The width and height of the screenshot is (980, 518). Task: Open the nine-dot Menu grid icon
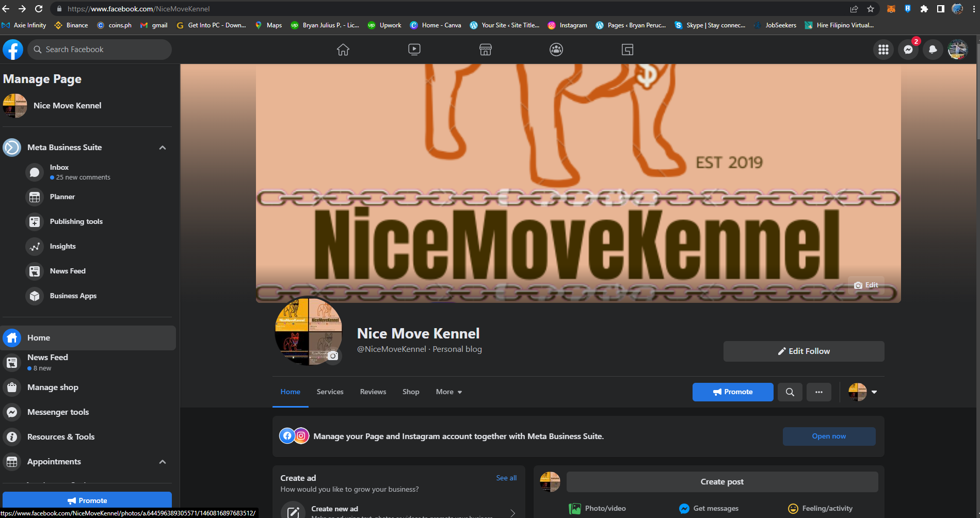[x=883, y=50]
